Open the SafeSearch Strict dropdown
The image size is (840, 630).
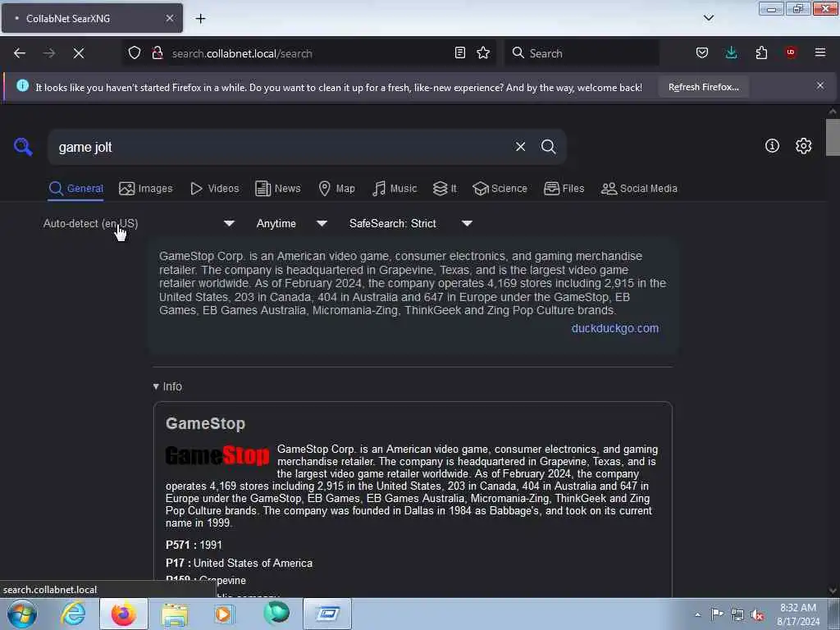(x=411, y=223)
